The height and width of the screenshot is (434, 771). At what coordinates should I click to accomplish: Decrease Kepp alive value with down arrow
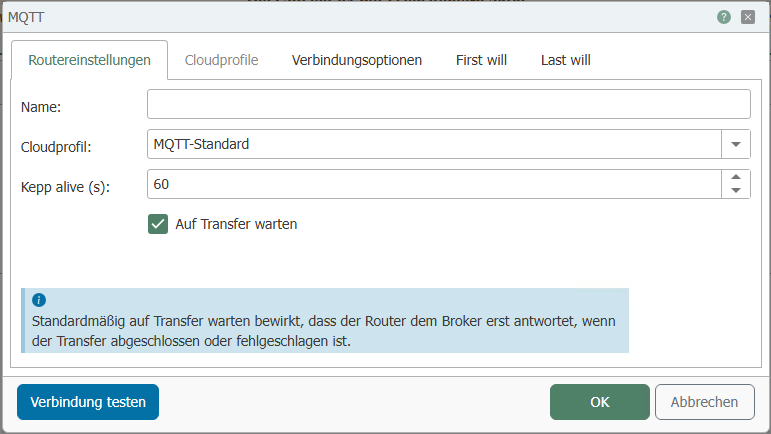[736, 190]
